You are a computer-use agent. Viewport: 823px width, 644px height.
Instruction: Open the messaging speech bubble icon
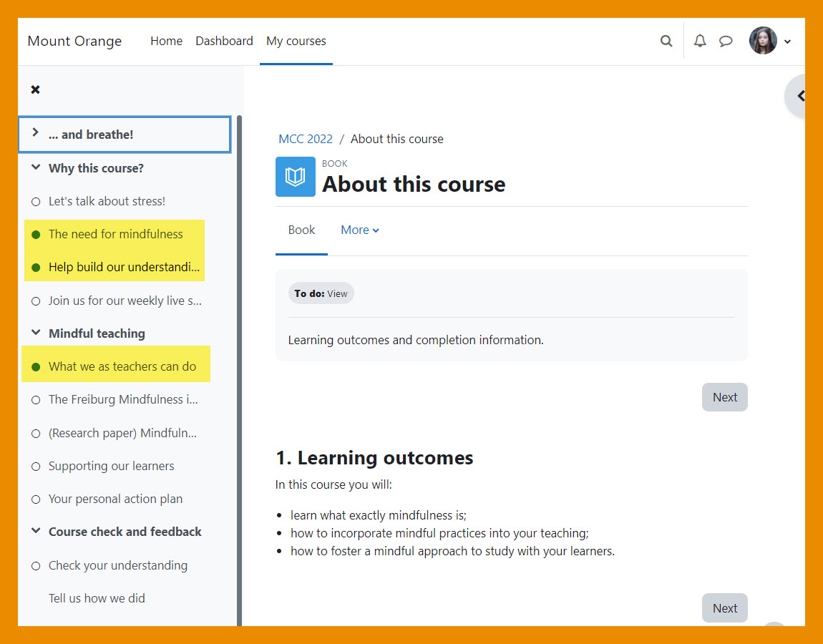point(726,42)
